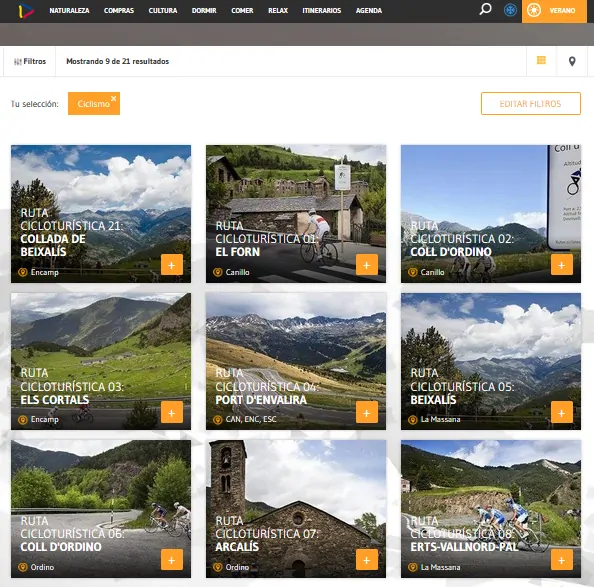Add Port d'Envalira route with plus
The height and width of the screenshot is (587, 594).
(367, 412)
